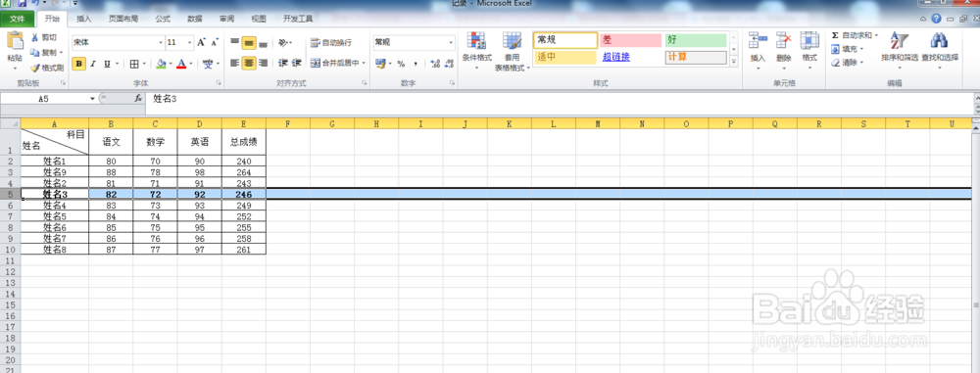This screenshot has height=373, width=980.
Task: Click the 删除 delete cells icon
Action: [784, 41]
